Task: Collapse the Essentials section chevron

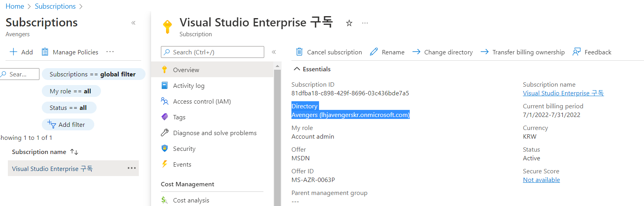Action: pos(297,69)
